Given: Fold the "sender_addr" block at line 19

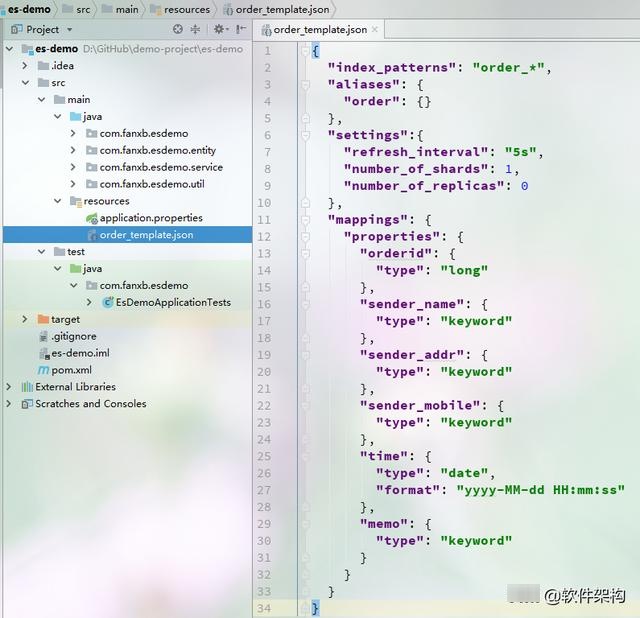Looking at the screenshot, I should pos(305,355).
